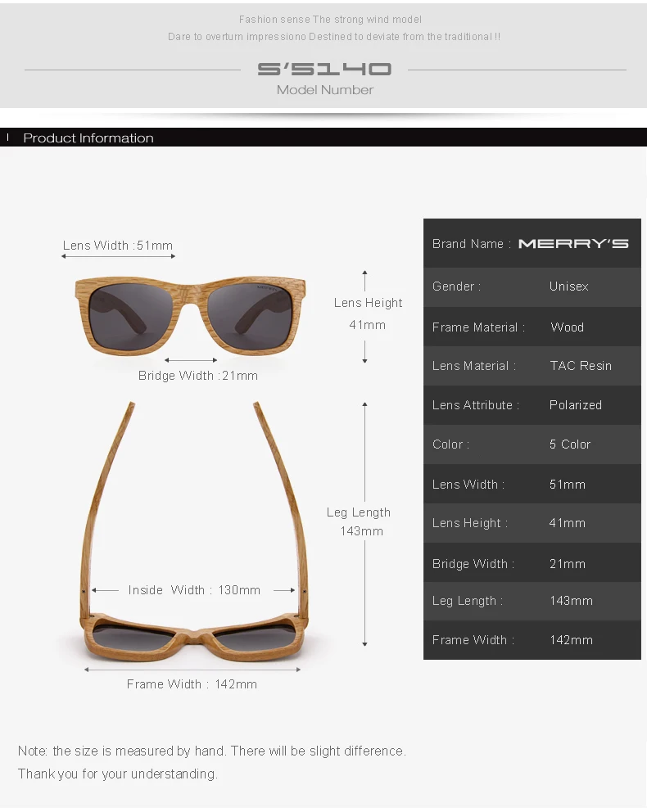Click the S'5140 model number logo
The height and width of the screenshot is (812, 647).
point(324,69)
